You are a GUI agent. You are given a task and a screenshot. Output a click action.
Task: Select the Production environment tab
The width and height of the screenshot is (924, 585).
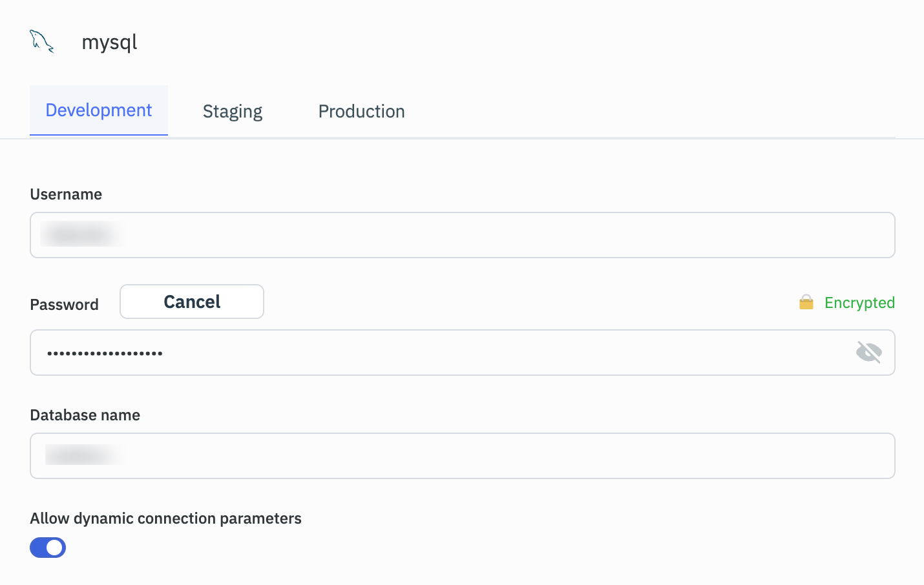click(361, 112)
